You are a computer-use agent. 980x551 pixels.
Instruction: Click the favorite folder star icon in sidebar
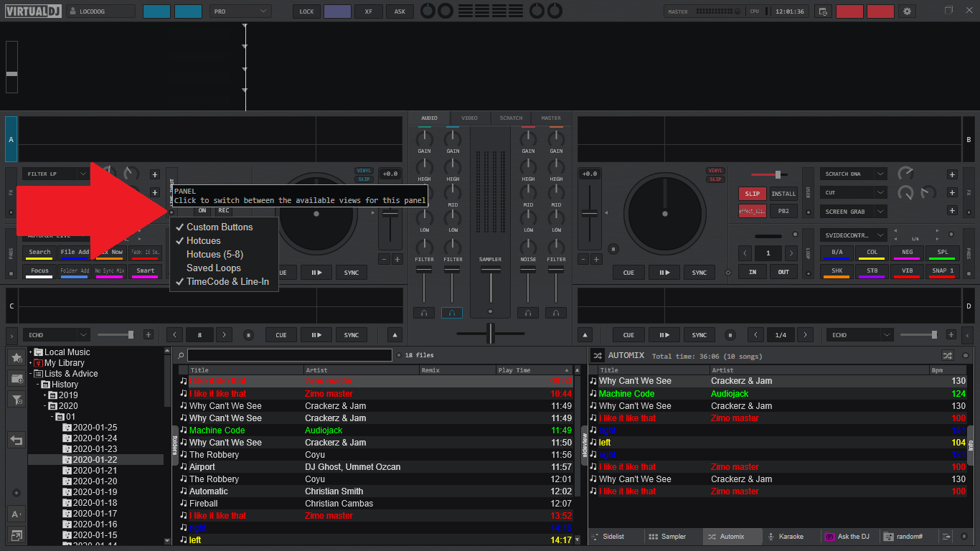pos(17,357)
